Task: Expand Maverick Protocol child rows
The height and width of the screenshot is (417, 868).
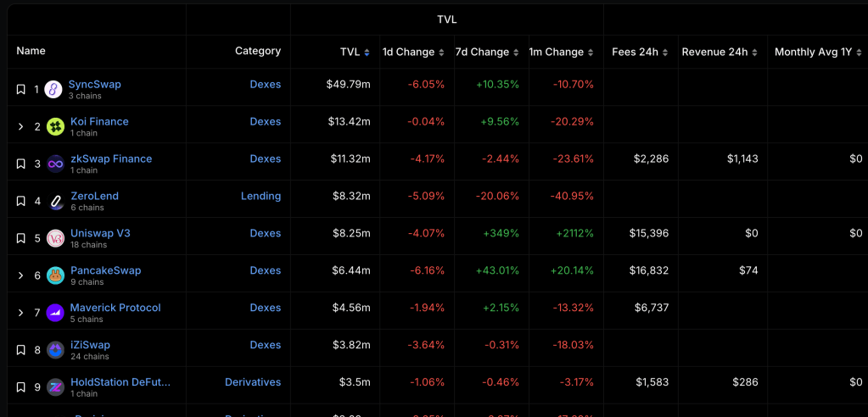Action: pos(21,313)
